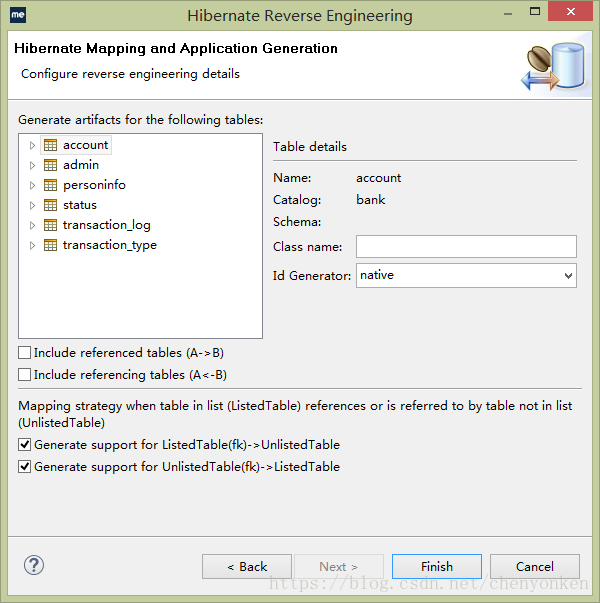600x603 pixels.
Task: Click the Back button
Action: click(x=247, y=566)
